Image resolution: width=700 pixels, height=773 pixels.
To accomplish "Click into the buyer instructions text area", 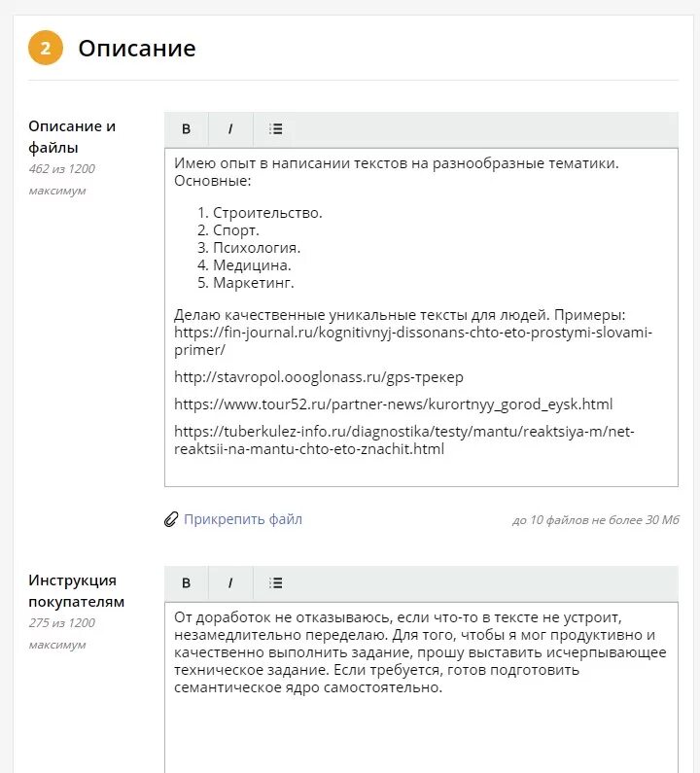I will 422,687.
